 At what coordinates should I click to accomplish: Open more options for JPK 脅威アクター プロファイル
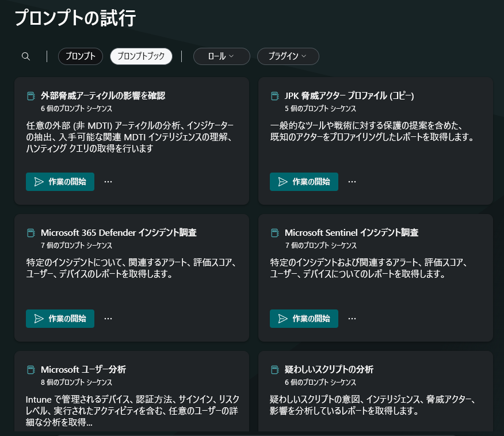point(352,181)
